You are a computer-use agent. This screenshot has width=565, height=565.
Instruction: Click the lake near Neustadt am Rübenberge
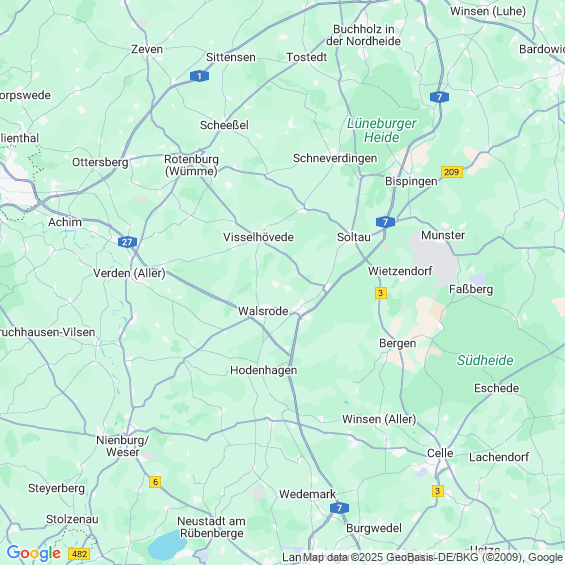(x=167, y=546)
